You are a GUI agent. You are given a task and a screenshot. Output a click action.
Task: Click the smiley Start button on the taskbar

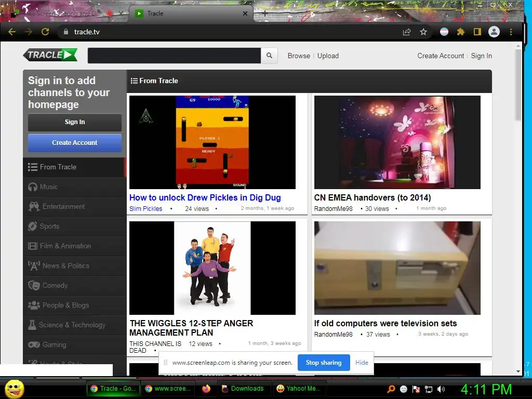tap(14, 389)
